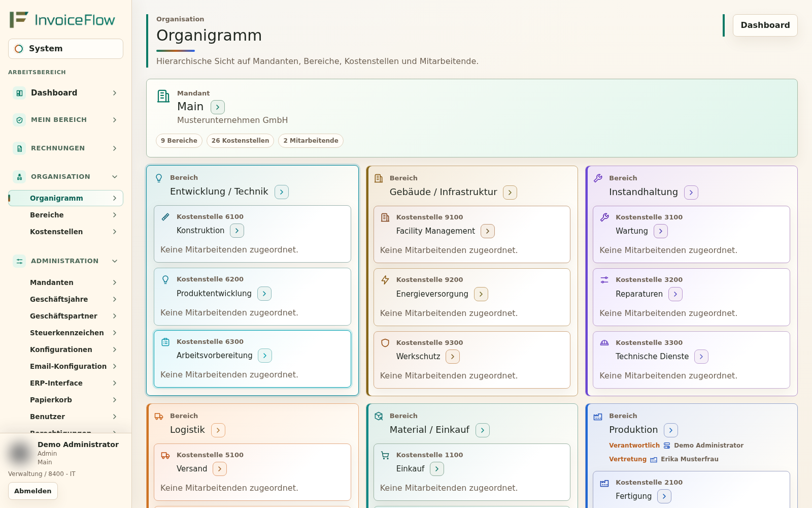Click the Instandhaltung wrench icon

tap(598, 178)
